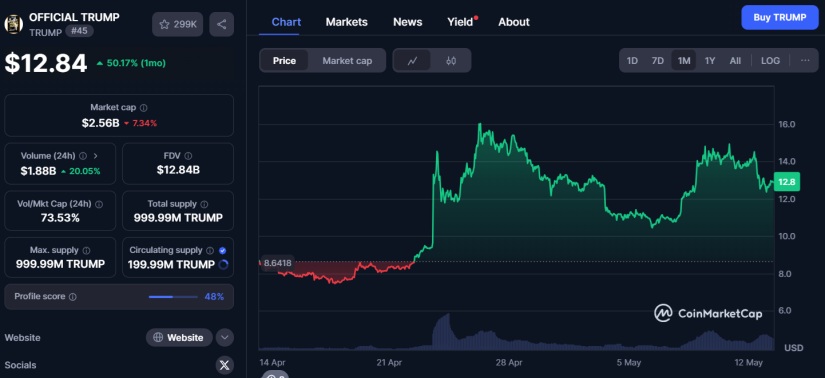The width and height of the screenshot is (825, 378).
Task: Click the #45 rank badge
Action: point(79,31)
